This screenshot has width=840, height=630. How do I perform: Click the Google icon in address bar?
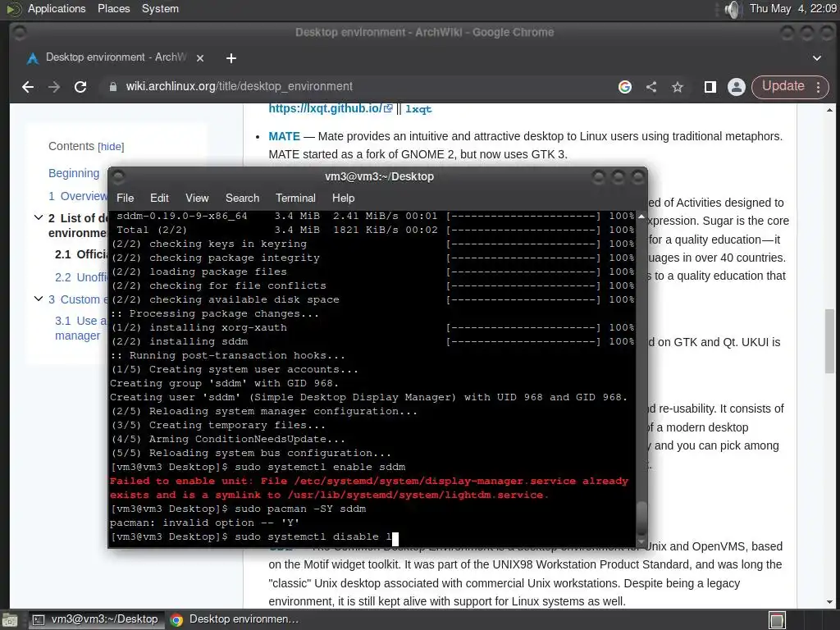tap(624, 87)
